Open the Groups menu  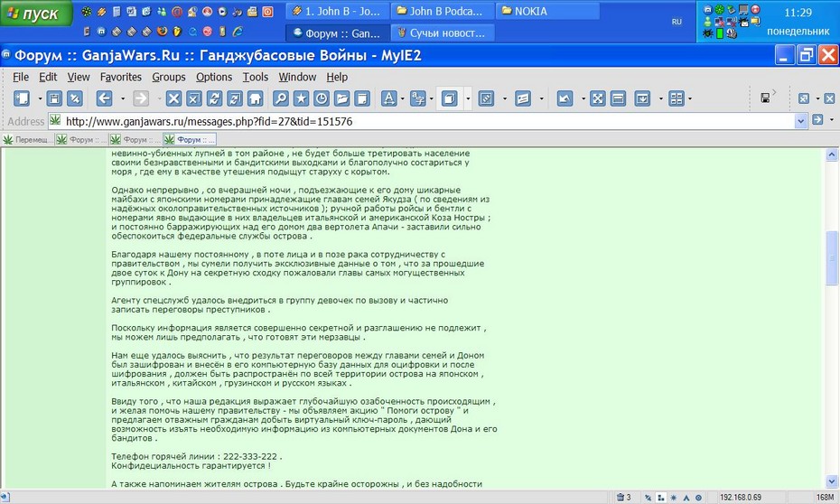point(169,77)
